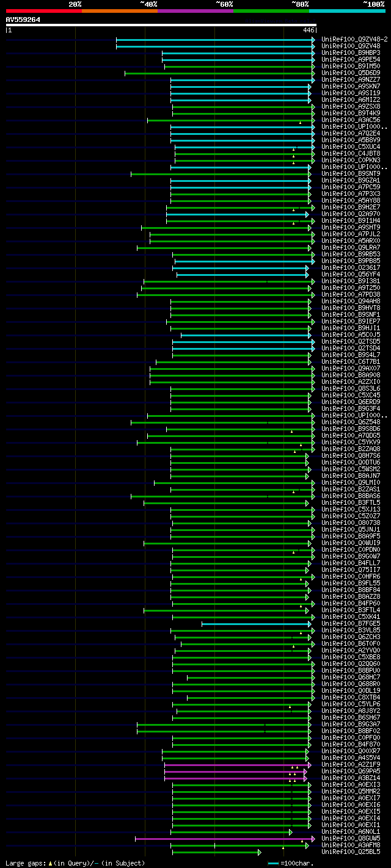This screenshot has height=868, width=391.
Task: Follow the UniRef100_B9IM50 link
Action: point(351,66)
